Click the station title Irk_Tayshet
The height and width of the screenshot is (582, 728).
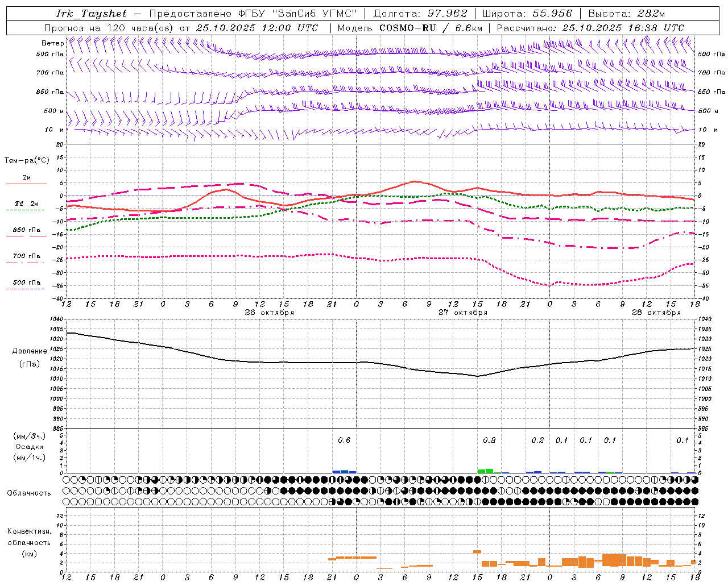(x=92, y=14)
